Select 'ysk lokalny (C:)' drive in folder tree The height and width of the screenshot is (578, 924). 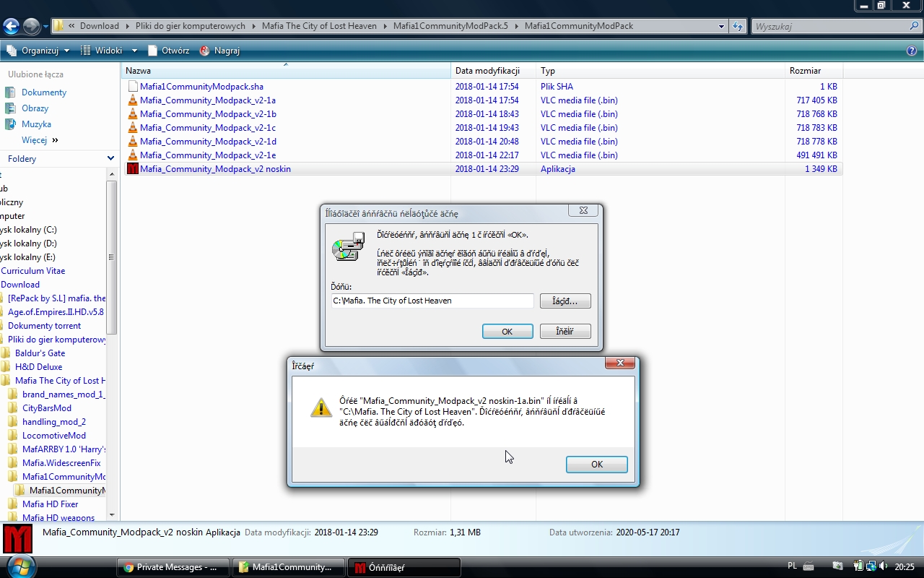coord(29,230)
